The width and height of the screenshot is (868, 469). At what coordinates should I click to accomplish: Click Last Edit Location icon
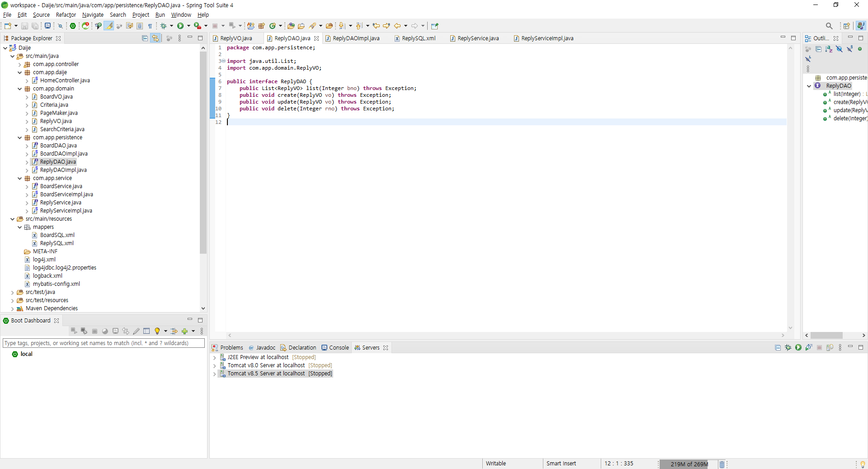[376, 26]
